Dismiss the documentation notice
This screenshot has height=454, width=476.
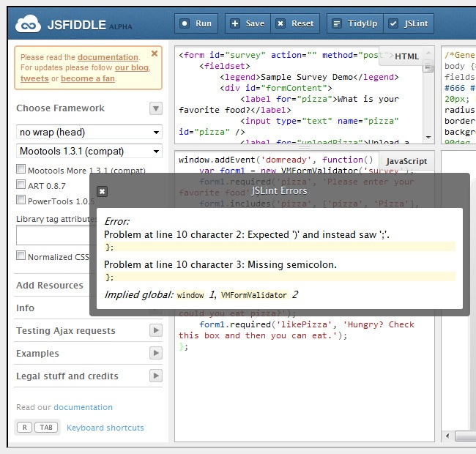154,53
